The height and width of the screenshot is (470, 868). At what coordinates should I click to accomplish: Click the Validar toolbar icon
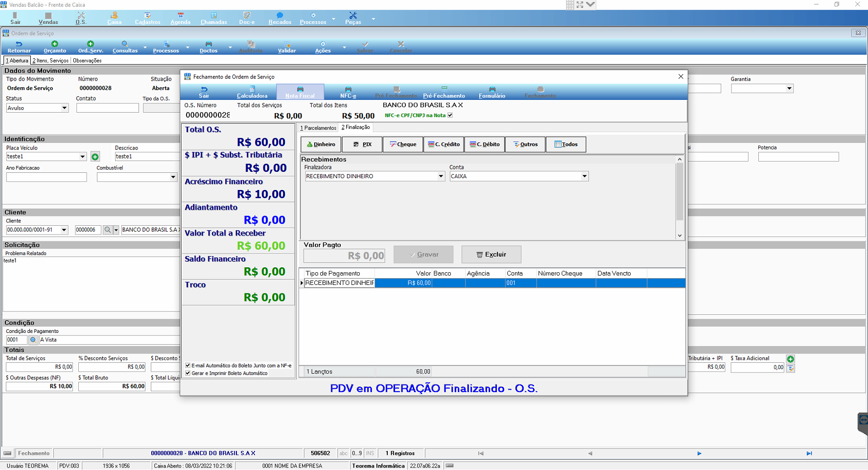click(287, 44)
